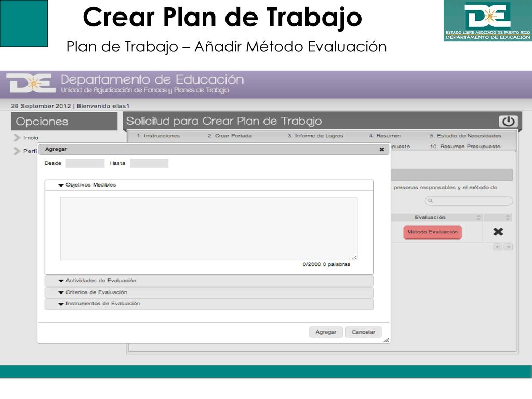Expand Instrumentos de Evaluación section
Viewport: 532px width, 399px height.
209,304
